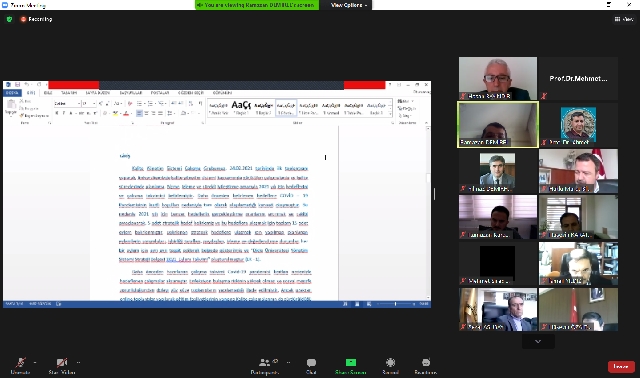Viewport: 640px width, 378px height.
Task: Click the Recording indicator
Action: [x=36, y=19]
